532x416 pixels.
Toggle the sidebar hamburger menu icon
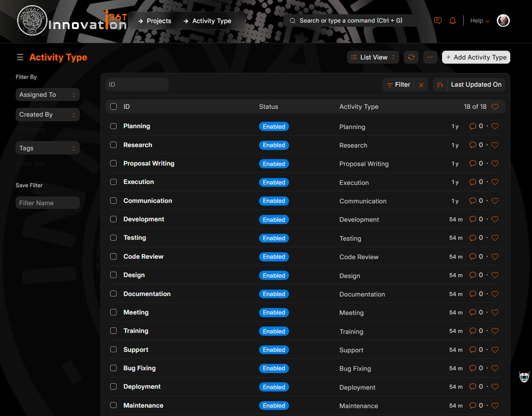tap(20, 57)
